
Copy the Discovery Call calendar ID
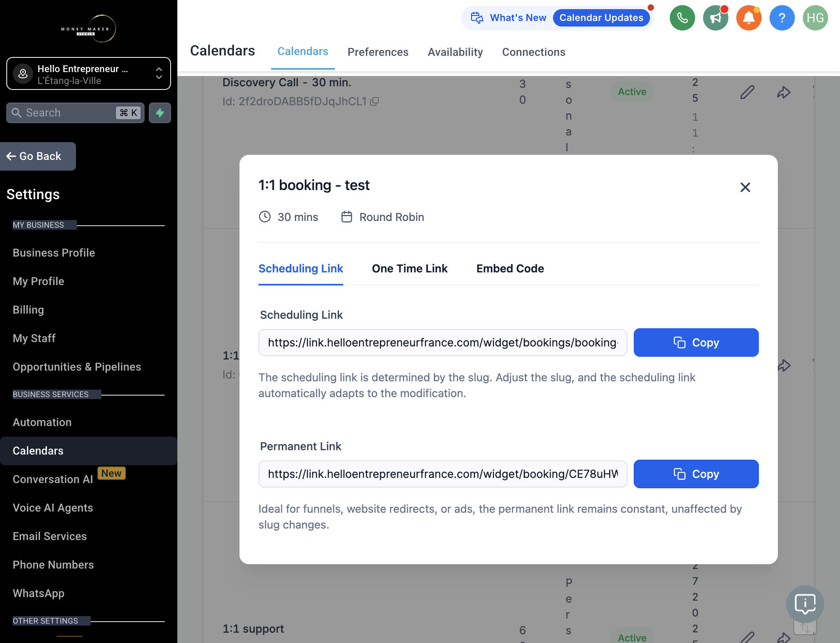click(x=374, y=101)
